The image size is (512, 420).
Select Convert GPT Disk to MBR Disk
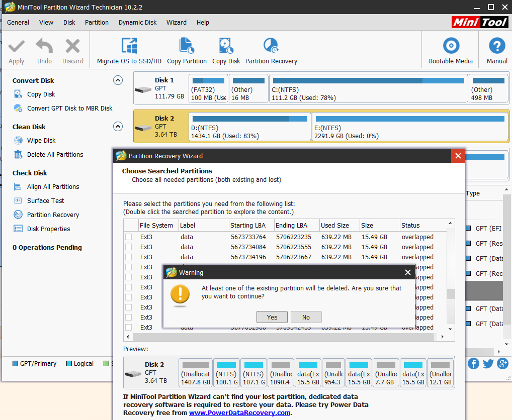coord(69,108)
